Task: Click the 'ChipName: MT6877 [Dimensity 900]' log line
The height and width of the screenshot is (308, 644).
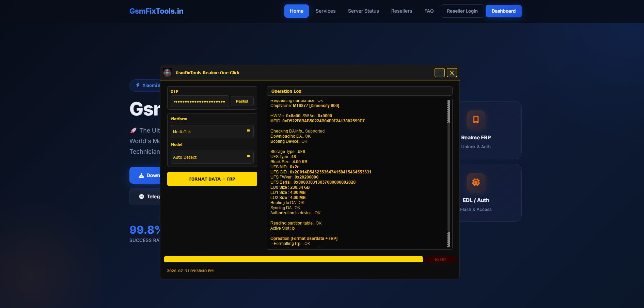Action: tap(305, 106)
